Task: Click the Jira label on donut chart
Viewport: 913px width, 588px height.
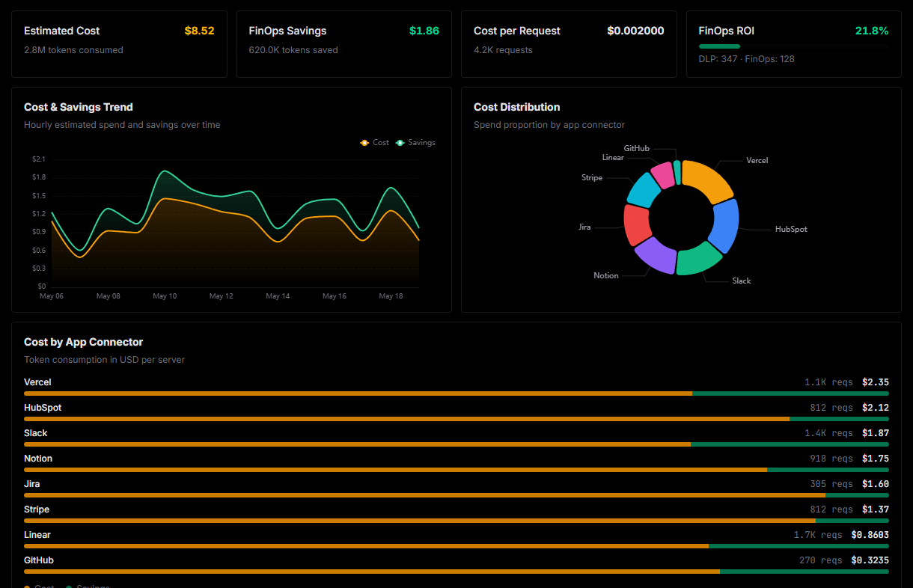Action: [x=584, y=227]
